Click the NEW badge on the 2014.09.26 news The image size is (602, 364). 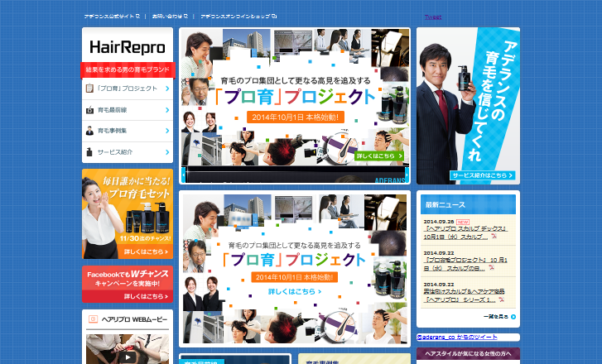point(463,222)
